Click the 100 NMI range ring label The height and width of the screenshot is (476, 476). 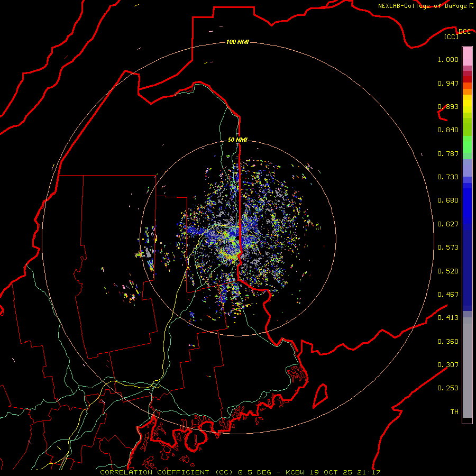tap(237, 42)
